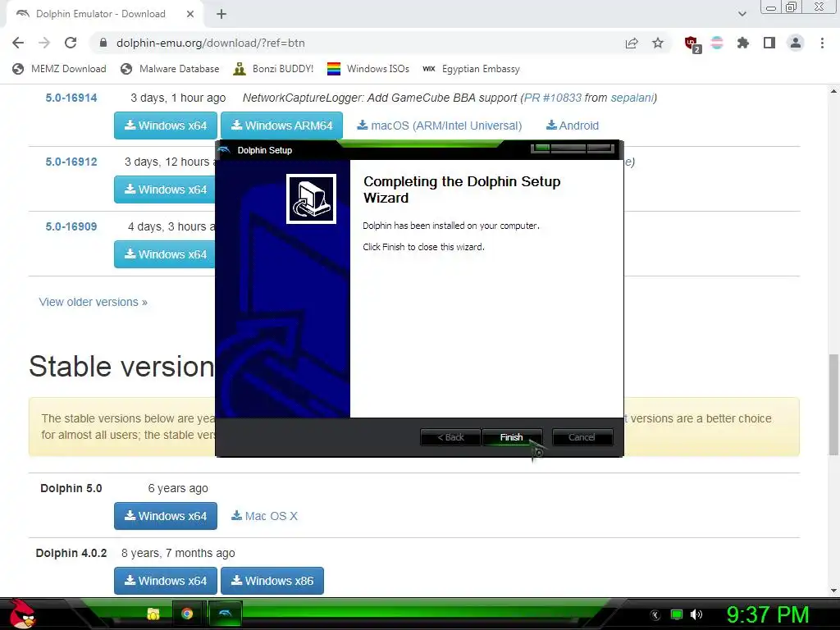Reload the Dolphin download page

tap(71, 43)
